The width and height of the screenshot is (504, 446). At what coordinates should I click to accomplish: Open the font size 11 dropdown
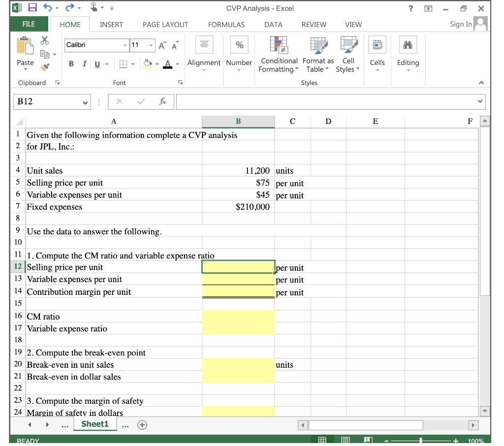(151, 45)
